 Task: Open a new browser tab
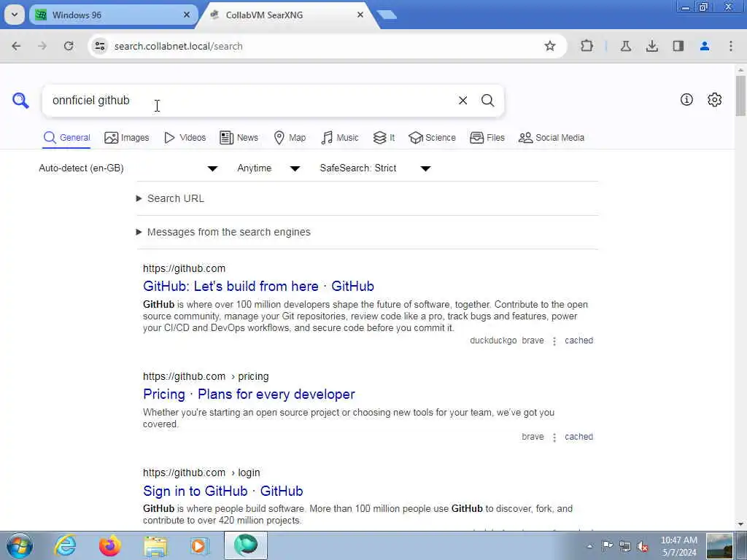(x=387, y=15)
